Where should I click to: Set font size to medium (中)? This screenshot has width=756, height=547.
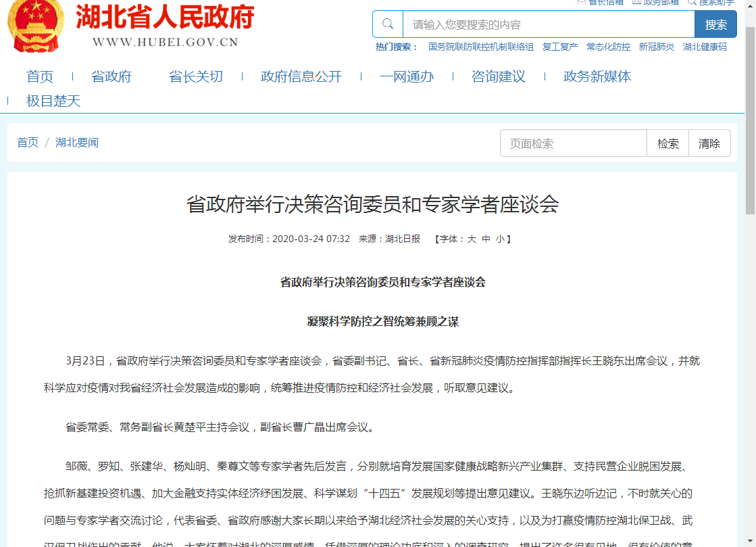pyautogui.click(x=486, y=239)
